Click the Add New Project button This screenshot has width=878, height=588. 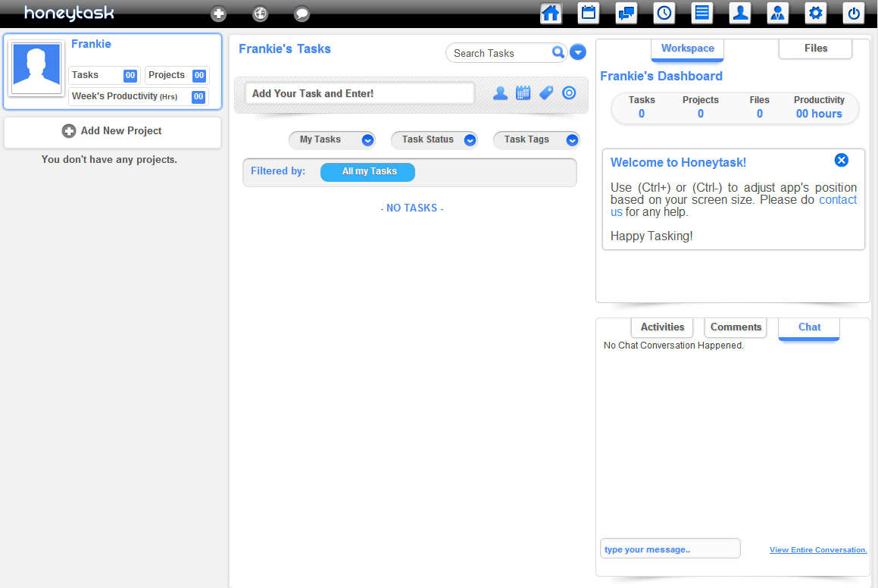[112, 131]
